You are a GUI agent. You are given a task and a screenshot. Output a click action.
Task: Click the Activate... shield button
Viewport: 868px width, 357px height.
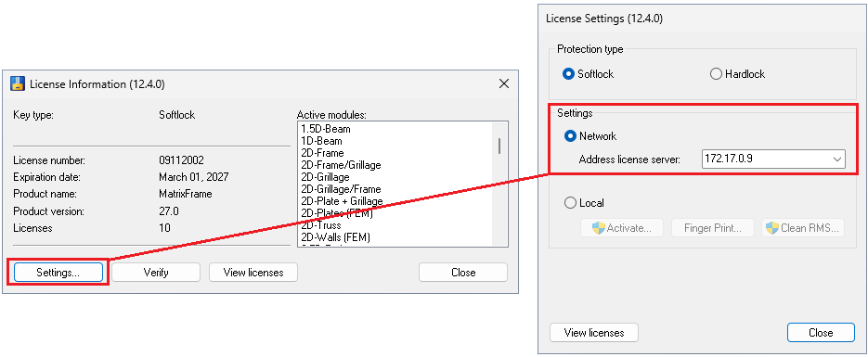[x=622, y=228]
